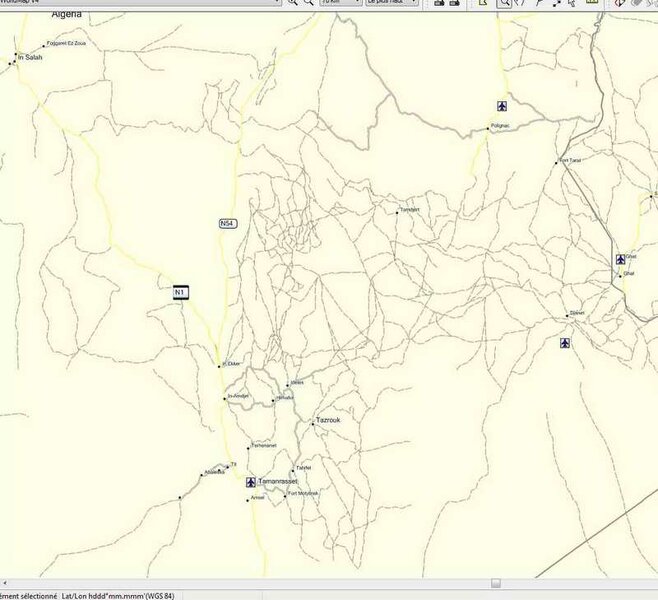Click the Tamanrasset city label
658x600 pixels.
coord(278,481)
